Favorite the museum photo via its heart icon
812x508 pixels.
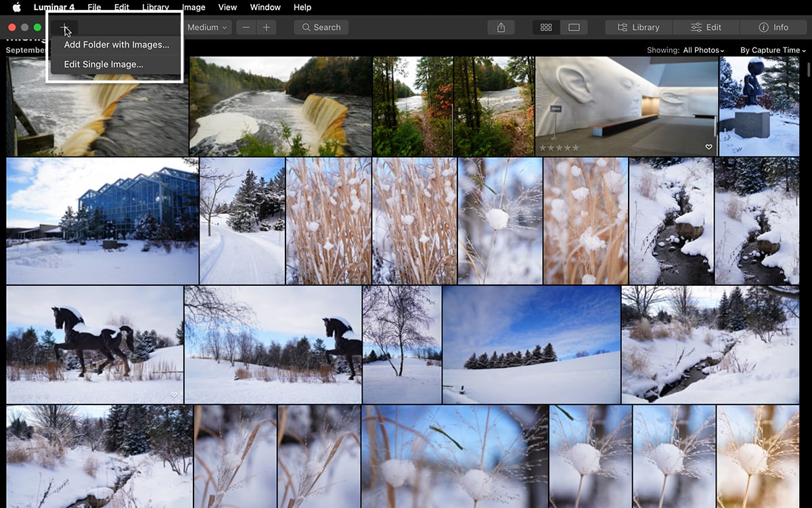click(709, 147)
